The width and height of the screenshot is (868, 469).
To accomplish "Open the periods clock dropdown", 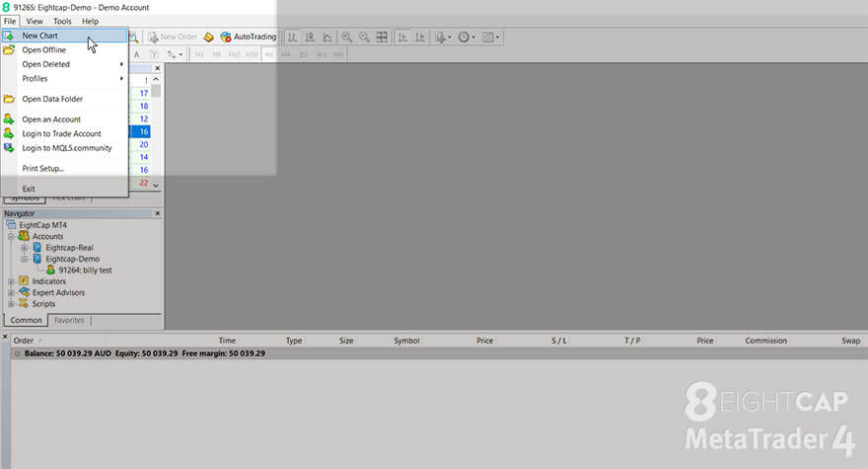I will pyautogui.click(x=467, y=38).
